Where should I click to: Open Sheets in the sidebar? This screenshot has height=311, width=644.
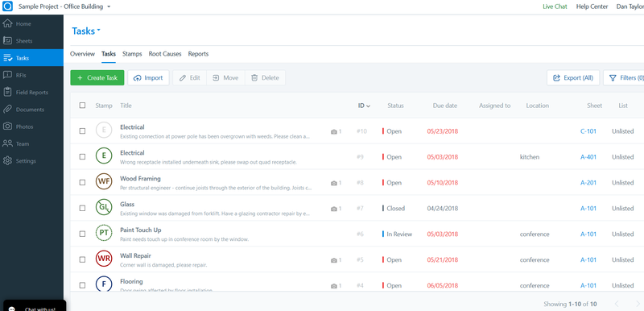pyautogui.click(x=31, y=41)
